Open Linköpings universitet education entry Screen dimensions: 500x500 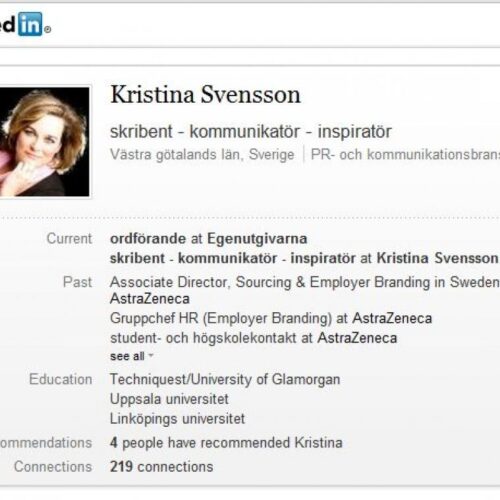pyautogui.click(x=177, y=419)
